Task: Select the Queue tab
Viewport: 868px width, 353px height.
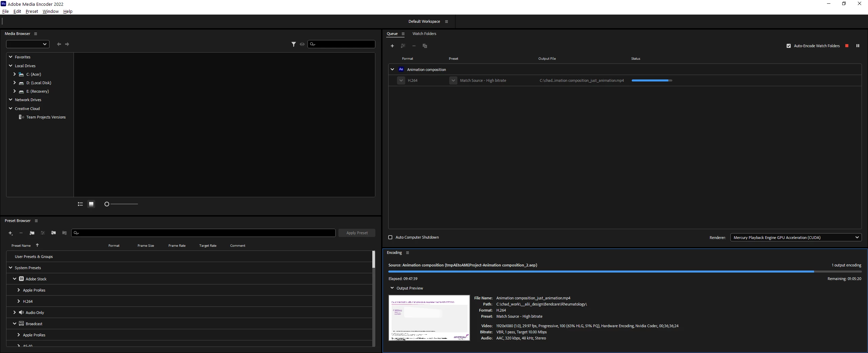Action: [x=392, y=34]
